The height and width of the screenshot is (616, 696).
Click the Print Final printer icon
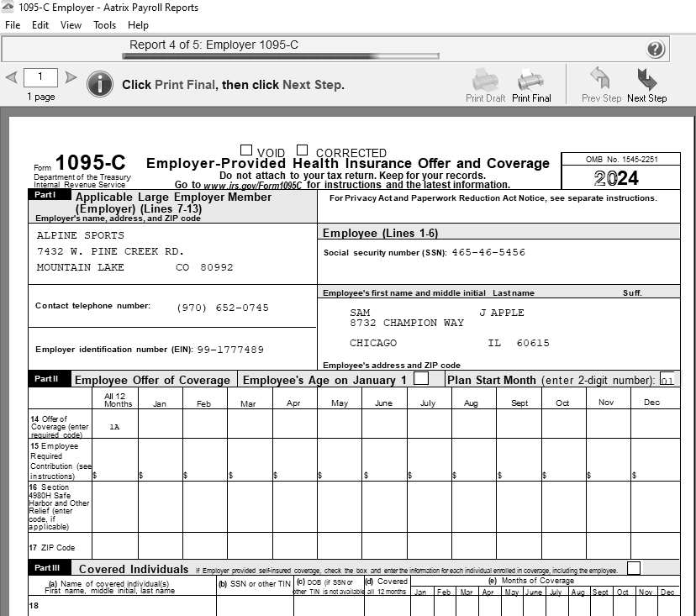click(x=530, y=80)
